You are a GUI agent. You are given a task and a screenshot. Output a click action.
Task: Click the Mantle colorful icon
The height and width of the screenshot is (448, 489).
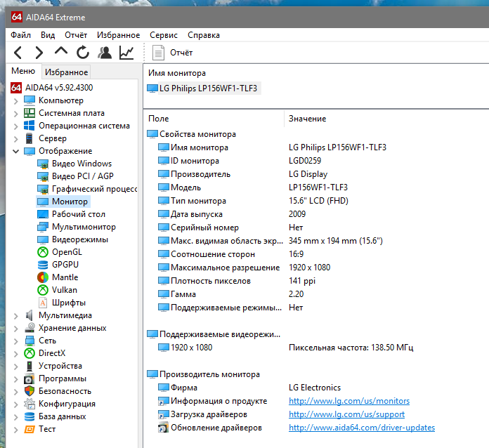click(x=43, y=277)
